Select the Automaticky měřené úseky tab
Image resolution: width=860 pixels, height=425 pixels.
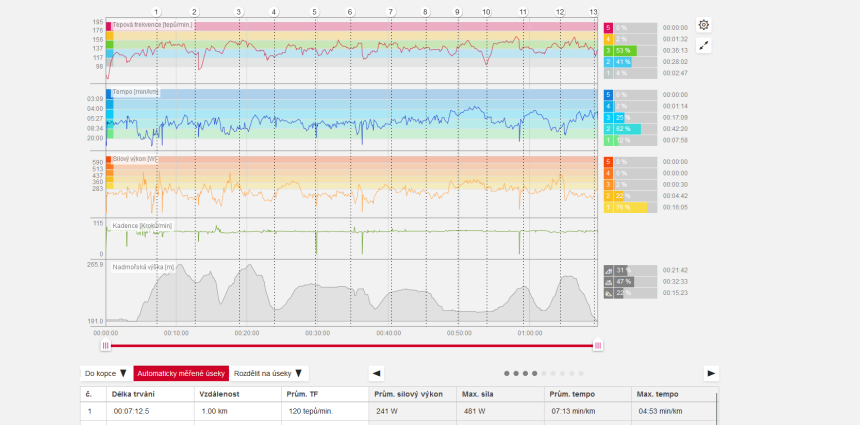pyautogui.click(x=181, y=373)
